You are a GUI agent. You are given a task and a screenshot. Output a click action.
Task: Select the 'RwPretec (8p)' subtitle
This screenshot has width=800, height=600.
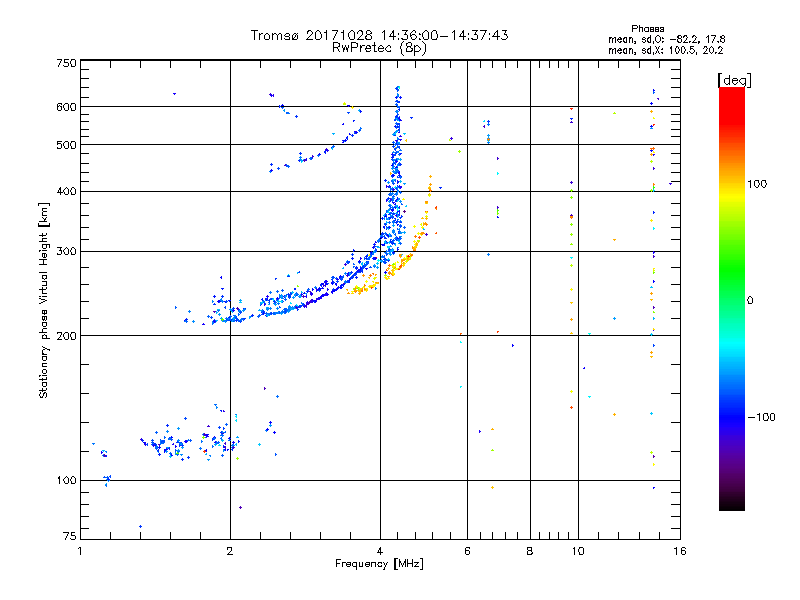[x=379, y=48]
